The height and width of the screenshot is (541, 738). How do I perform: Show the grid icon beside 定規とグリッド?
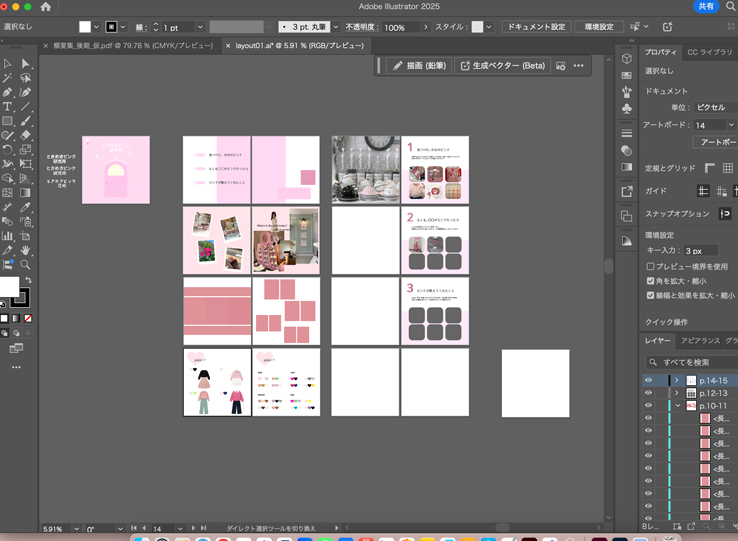pos(728,168)
